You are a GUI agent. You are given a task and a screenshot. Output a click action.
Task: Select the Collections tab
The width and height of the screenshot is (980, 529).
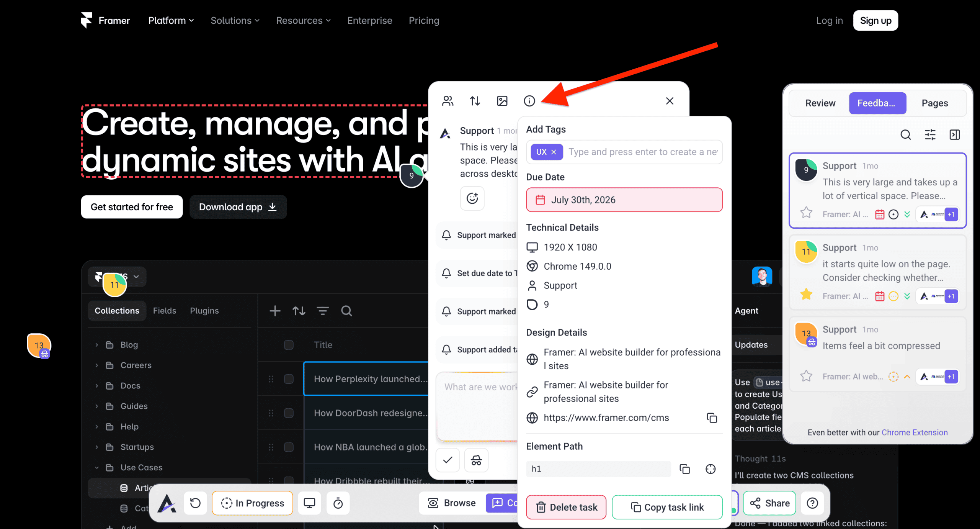[117, 311]
